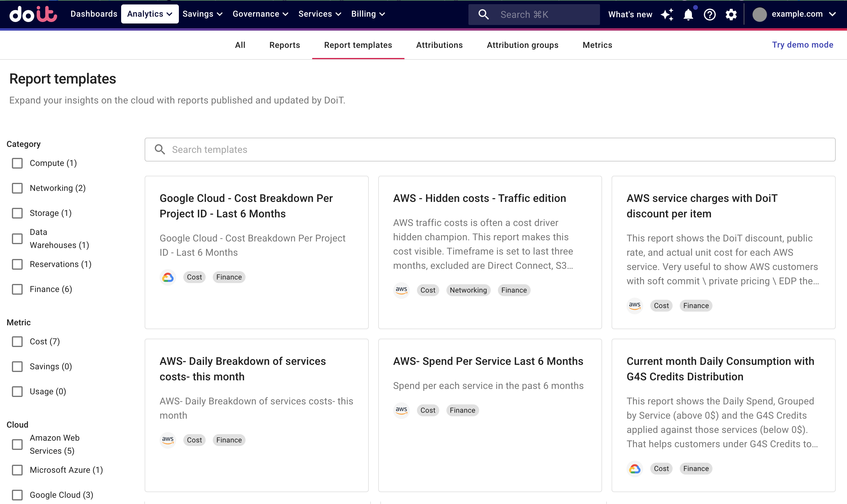Click the global Search ⌘K field
The image size is (847, 504).
tap(534, 14)
